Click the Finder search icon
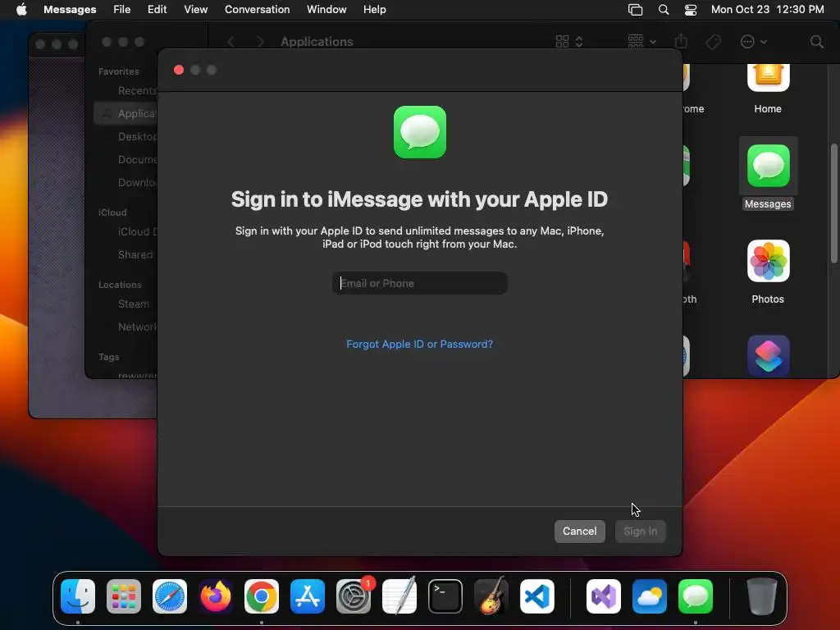The height and width of the screenshot is (630, 840). 816,41
